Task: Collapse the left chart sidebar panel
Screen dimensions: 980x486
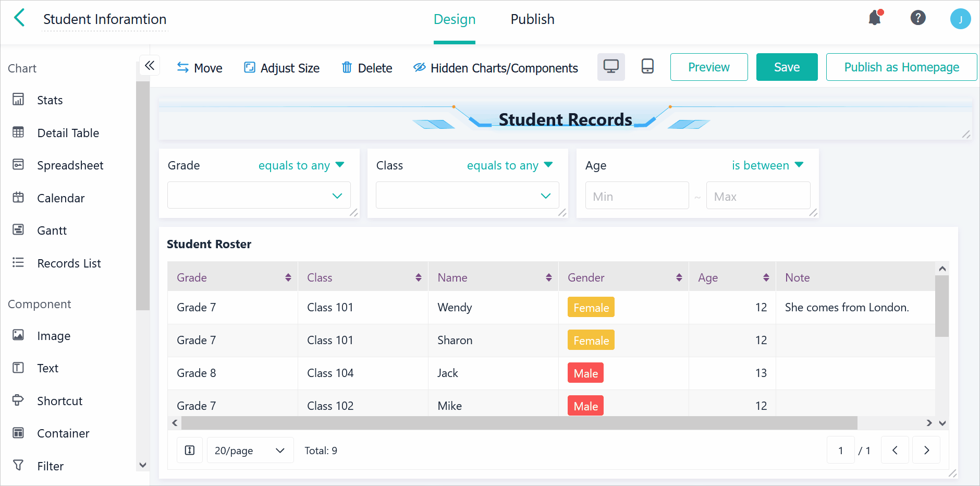Action: [x=150, y=66]
